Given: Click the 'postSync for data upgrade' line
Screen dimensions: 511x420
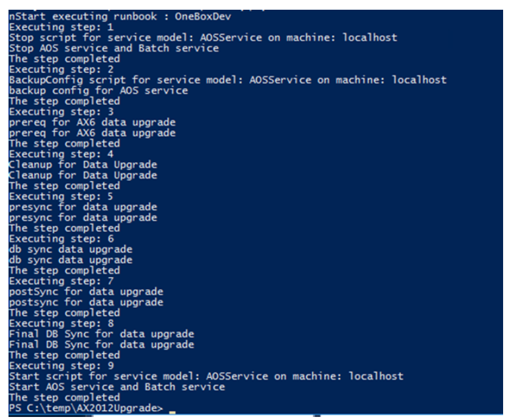Looking at the screenshot, I should pos(86,292).
